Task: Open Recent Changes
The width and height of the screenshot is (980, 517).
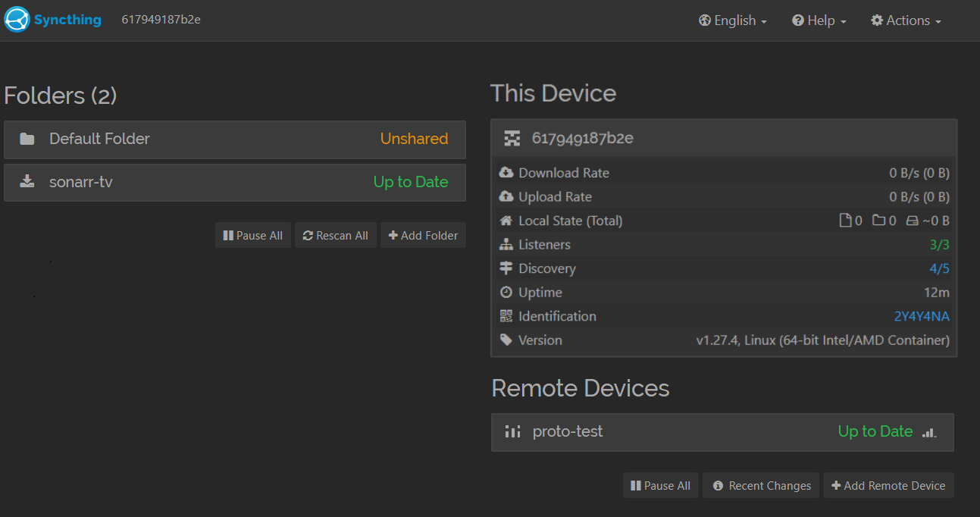Action: tap(761, 485)
